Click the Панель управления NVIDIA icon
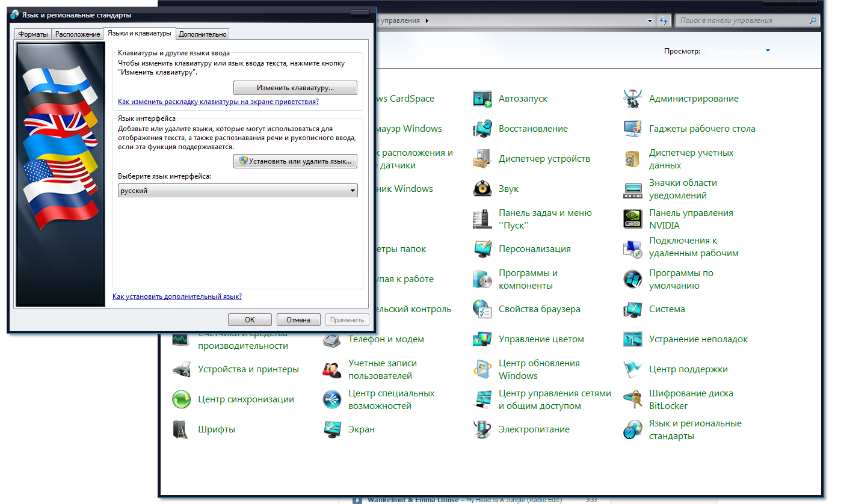 point(633,219)
